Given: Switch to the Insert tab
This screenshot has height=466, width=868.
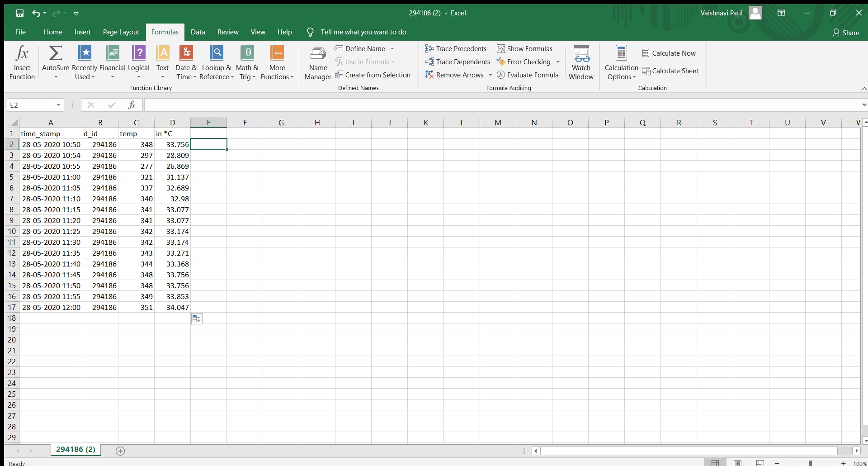Looking at the screenshot, I should pyautogui.click(x=82, y=32).
